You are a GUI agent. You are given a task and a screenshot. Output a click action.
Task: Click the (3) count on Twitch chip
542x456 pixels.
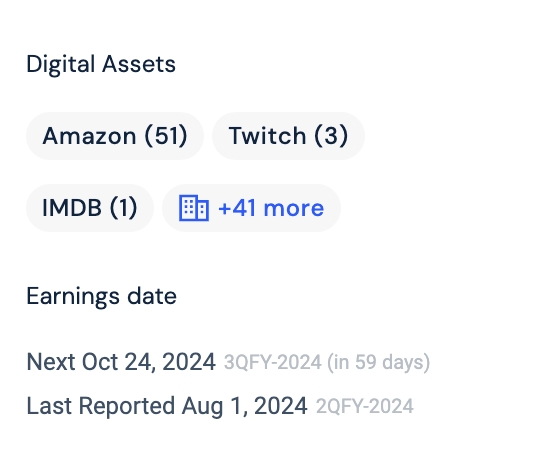[x=331, y=136]
